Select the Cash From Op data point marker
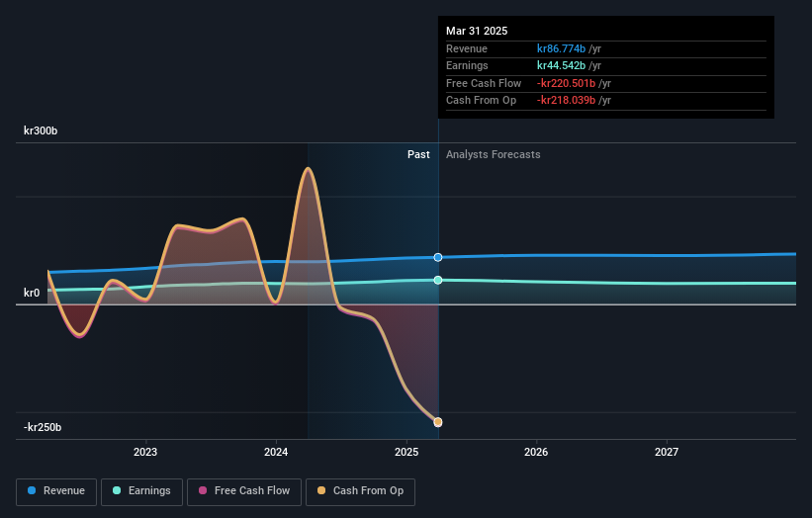Image resolution: width=812 pixels, height=518 pixels. point(438,422)
